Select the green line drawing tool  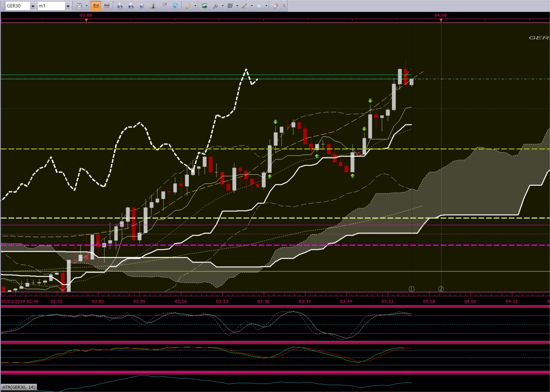245,6
